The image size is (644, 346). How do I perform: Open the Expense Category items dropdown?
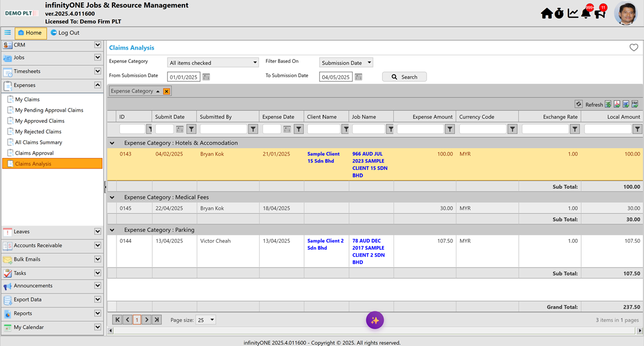point(254,62)
